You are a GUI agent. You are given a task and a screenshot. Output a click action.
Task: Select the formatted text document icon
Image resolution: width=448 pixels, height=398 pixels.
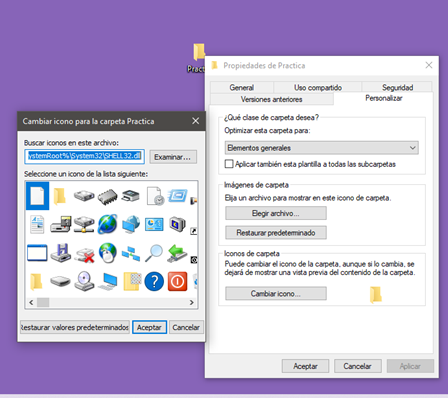[37, 224]
